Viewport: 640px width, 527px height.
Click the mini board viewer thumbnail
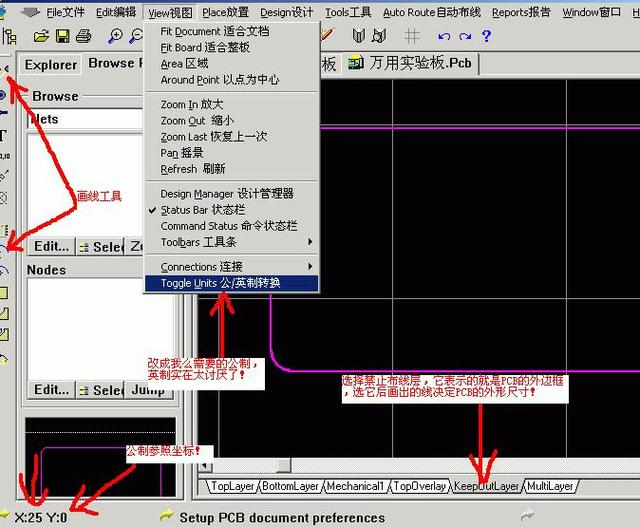point(100,457)
